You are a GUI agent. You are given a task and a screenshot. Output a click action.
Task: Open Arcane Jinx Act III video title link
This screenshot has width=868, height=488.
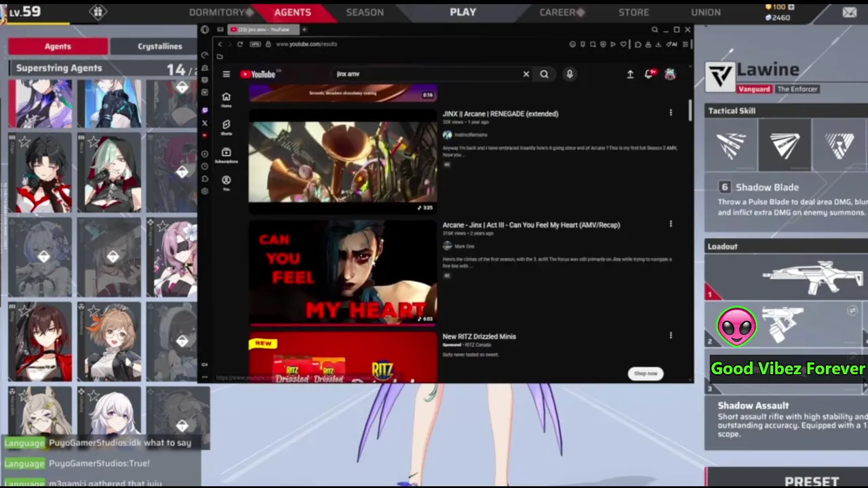[x=531, y=225]
